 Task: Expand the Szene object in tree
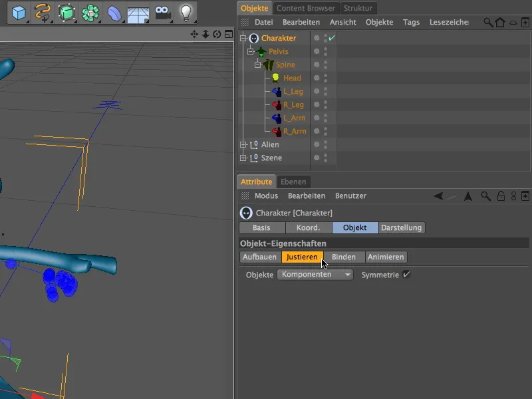[243, 158]
